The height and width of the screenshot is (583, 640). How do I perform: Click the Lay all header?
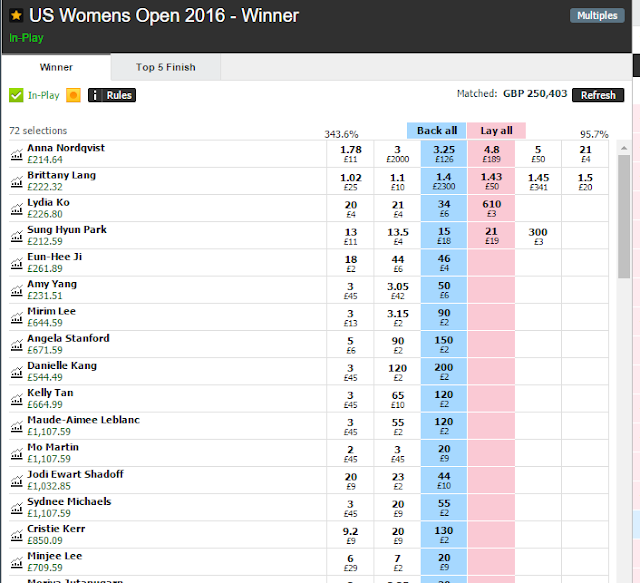point(496,131)
